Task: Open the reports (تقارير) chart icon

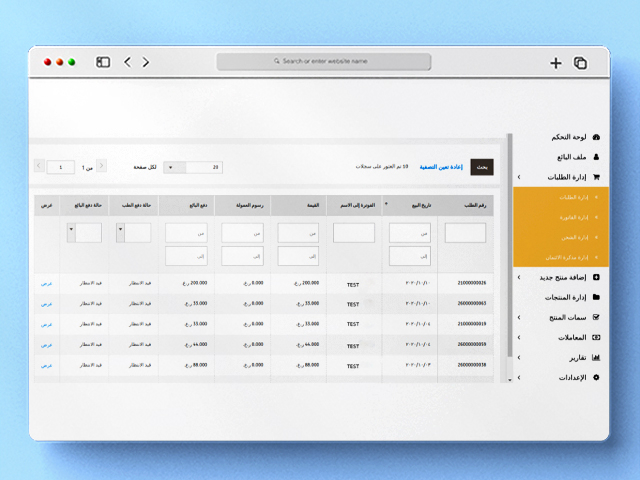Action: [x=596, y=357]
